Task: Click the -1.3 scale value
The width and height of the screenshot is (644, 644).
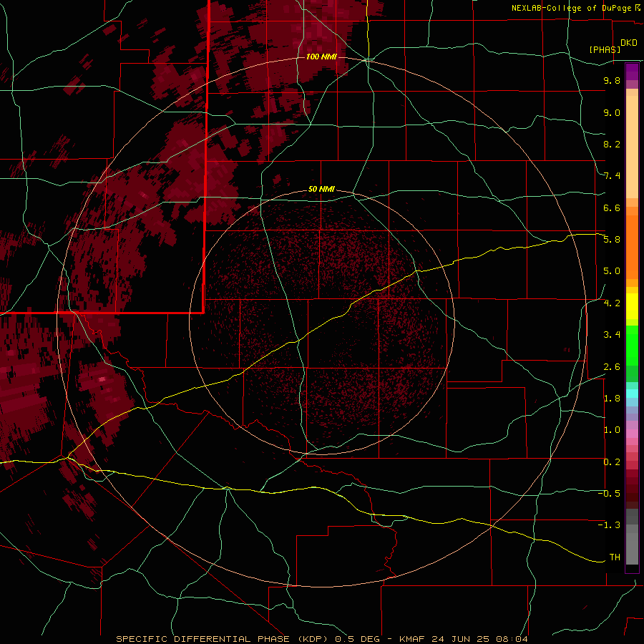Action: click(x=609, y=525)
